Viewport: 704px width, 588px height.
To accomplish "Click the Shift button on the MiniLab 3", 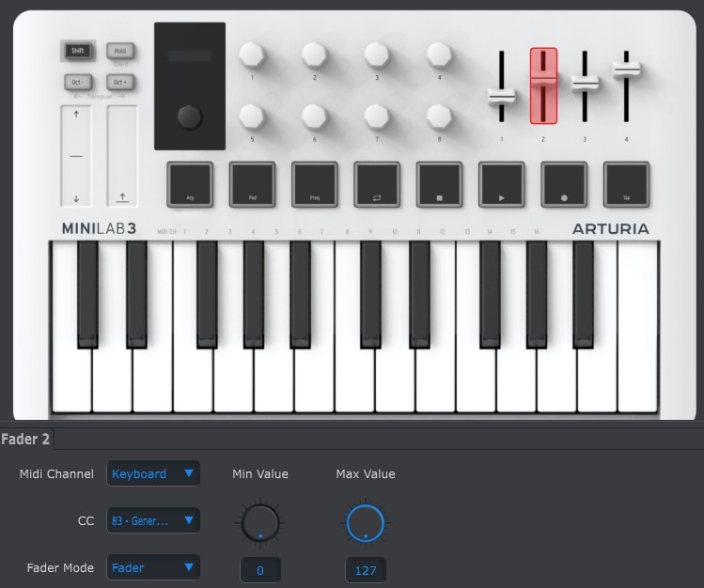I will coord(78,51).
